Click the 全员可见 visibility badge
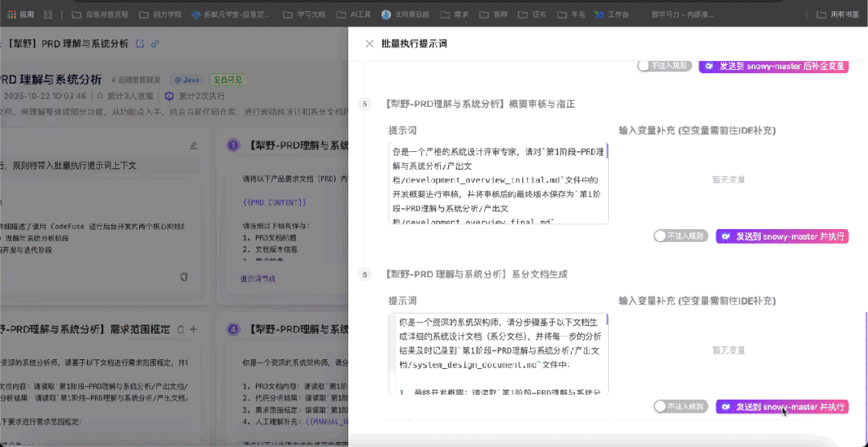The width and height of the screenshot is (868, 447). tap(228, 80)
